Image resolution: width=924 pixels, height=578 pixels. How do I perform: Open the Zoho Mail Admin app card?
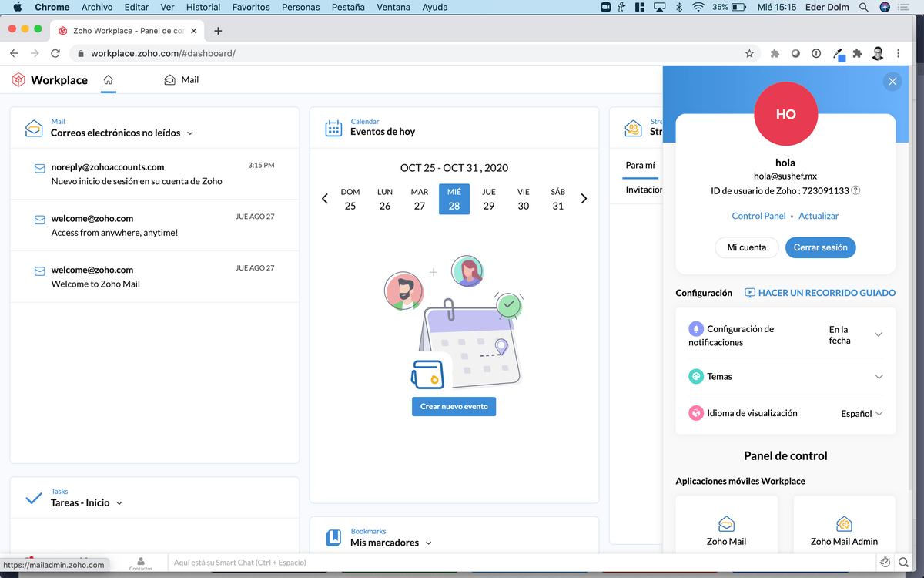tap(844, 525)
